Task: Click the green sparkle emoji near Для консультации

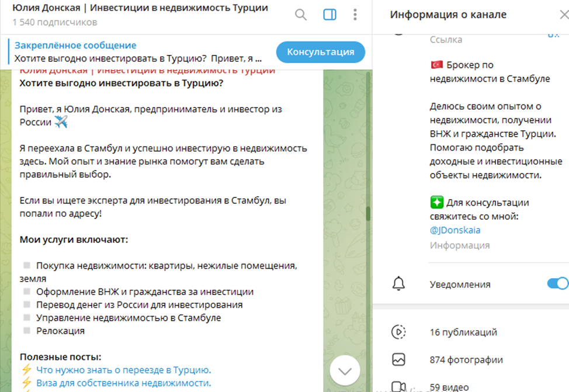Action: click(437, 202)
